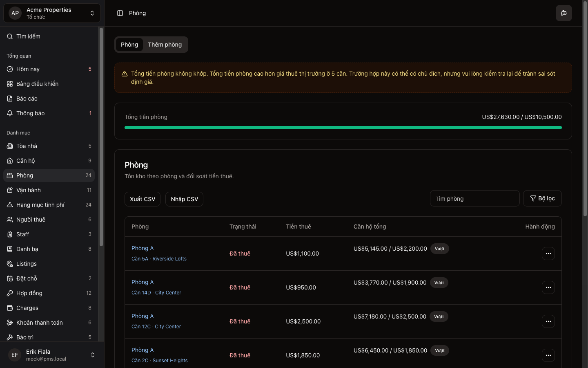Viewport: 588px width, 368px height.
Task: Click the Xuất CSV button
Action: 143,199
